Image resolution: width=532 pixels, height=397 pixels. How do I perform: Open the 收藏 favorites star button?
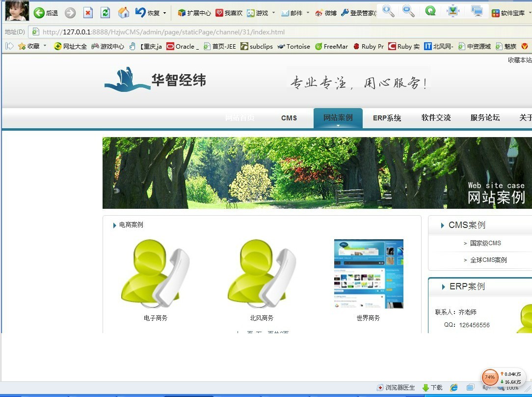pyautogui.click(x=29, y=46)
